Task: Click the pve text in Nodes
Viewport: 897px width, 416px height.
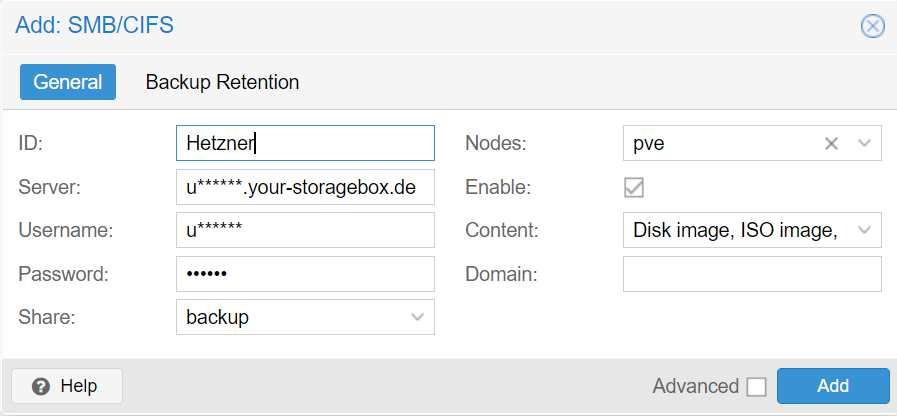Action: point(649,144)
